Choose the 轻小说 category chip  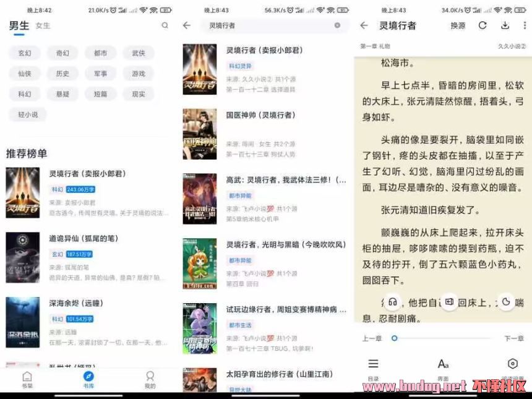(x=28, y=114)
